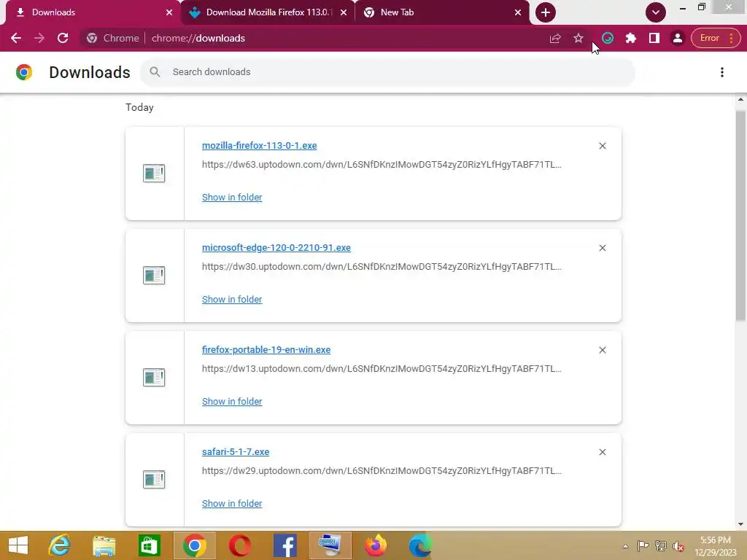This screenshot has width=747, height=560.
Task: Open a new tab with plus button
Action: coord(546,12)
